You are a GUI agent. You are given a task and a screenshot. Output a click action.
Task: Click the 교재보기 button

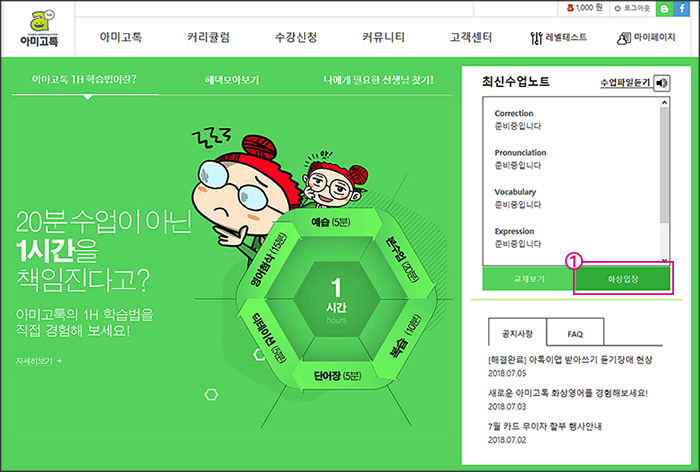tap(529, 279)
